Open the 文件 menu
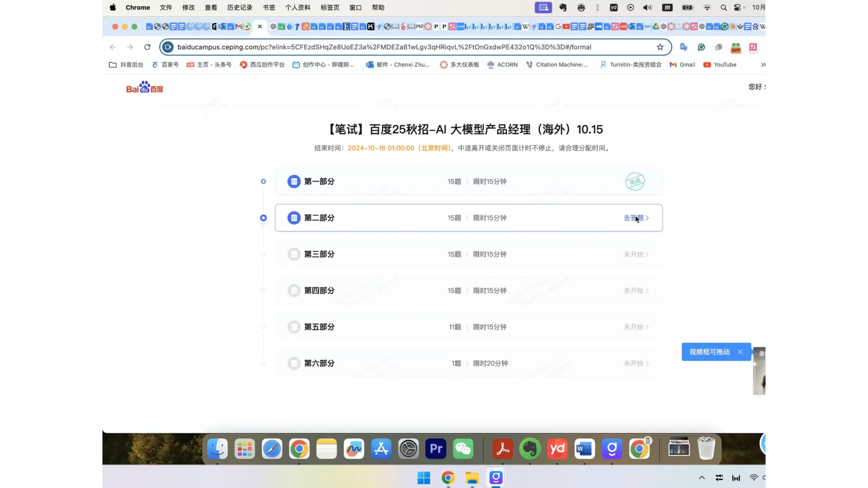868x488 pixels. click(x=166, y=7)
